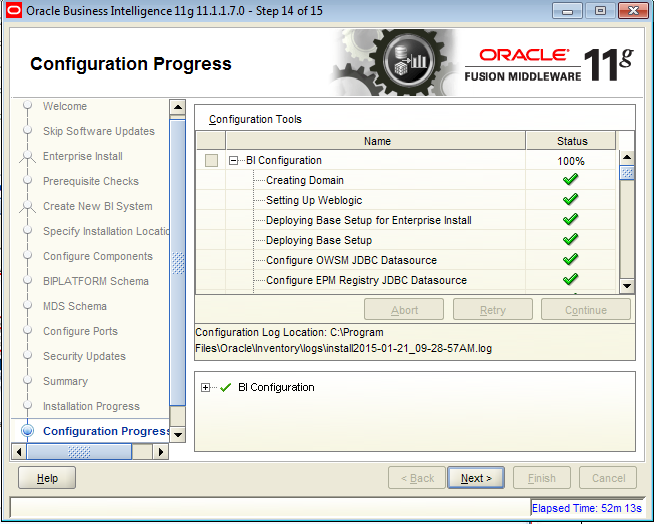This screenshot has width=654, height=524.
Task: Click the green check for Setting Up Weblogic
Action: [570, 199]
